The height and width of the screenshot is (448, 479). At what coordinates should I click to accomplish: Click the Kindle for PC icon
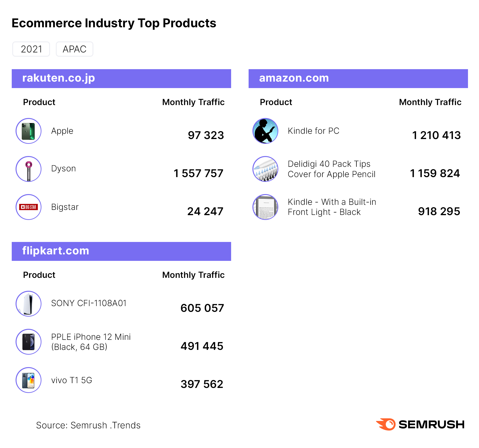265,131
